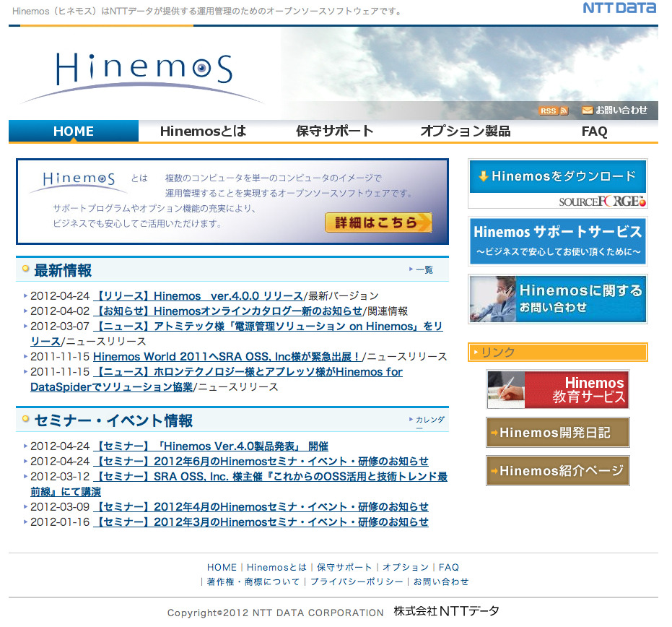Viewport: 672px width, 627px height.
Task: Click the 株式会社NTTデータ footer logo
Action: click(447, 610)
